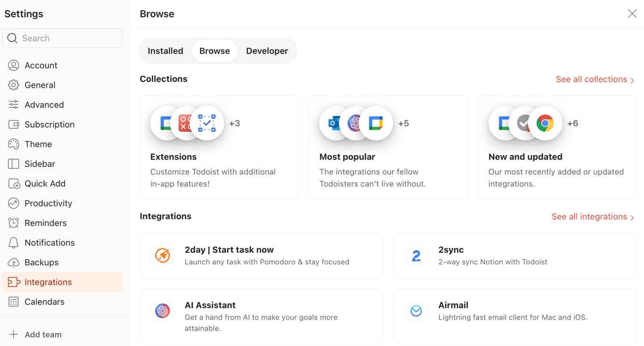644x346 pixels.
Task: Open the New and updated collection
Action: coord(558,148)
